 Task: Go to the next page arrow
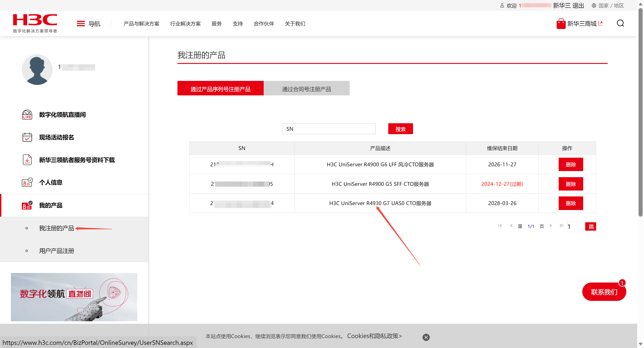[x=551, y=226]
